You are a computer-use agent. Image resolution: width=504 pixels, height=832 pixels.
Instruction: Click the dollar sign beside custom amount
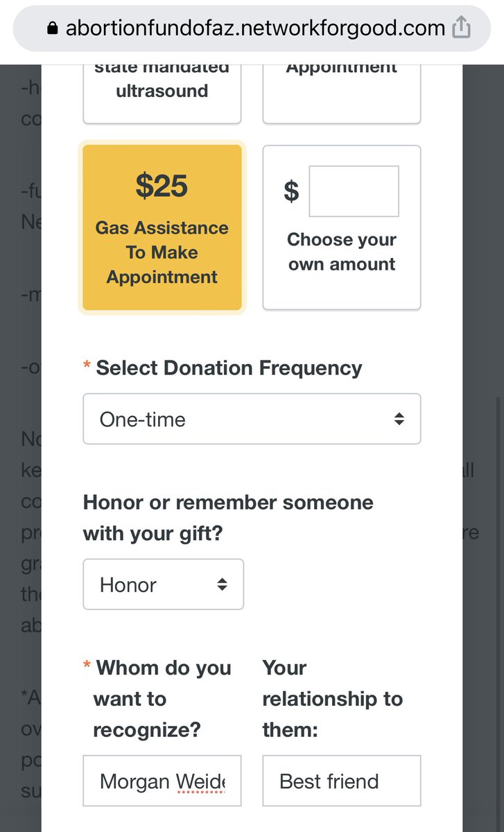[292, 191]
